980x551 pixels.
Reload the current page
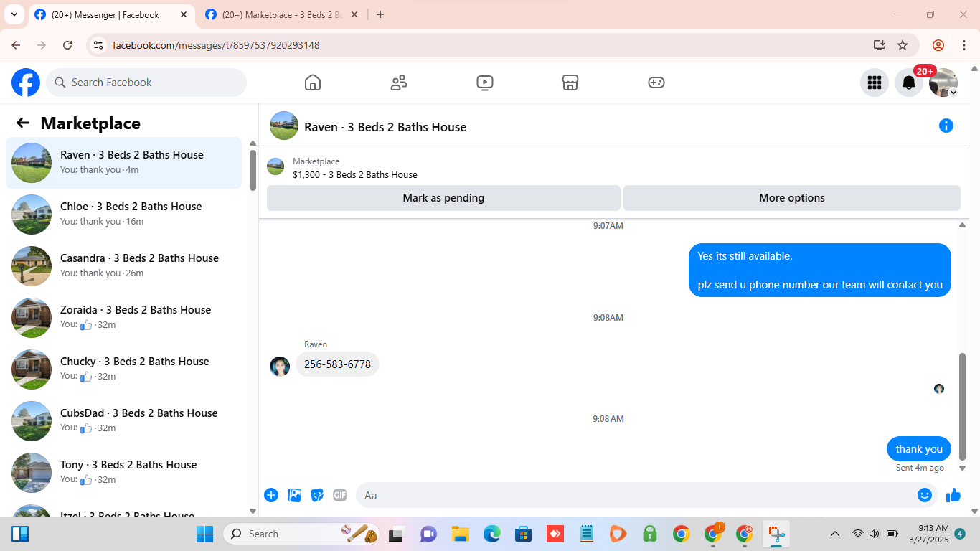67,45
